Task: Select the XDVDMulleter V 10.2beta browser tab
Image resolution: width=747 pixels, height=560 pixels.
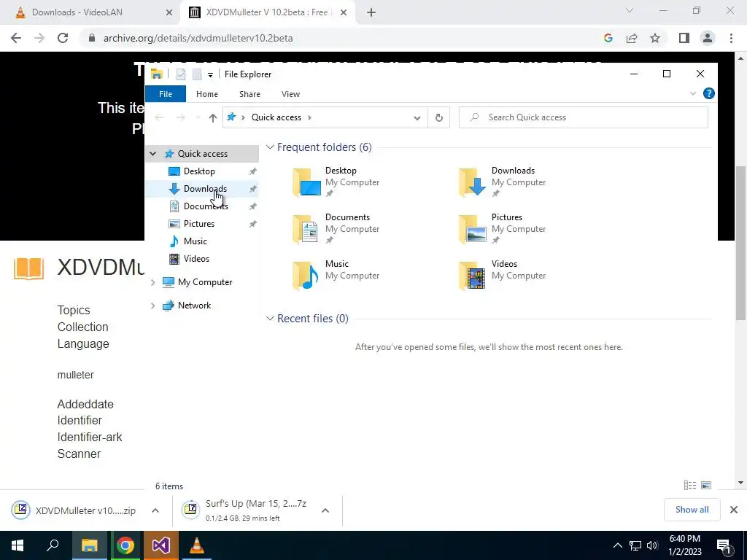Action: 268,12
